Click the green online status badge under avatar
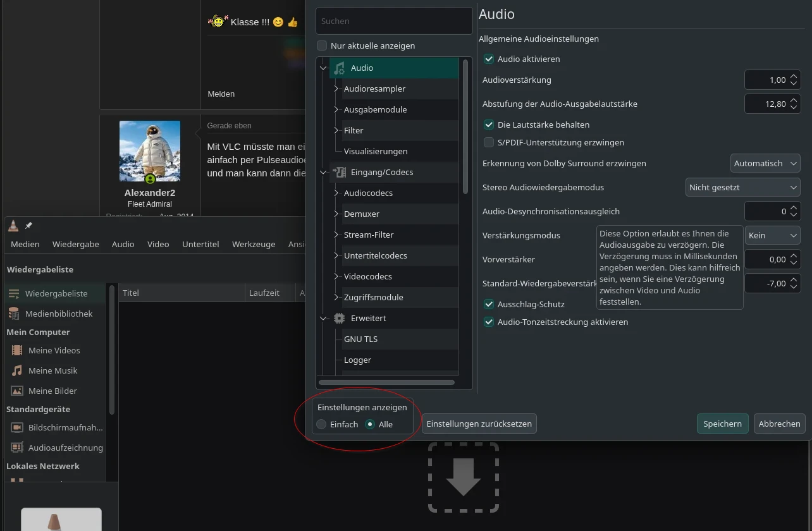Image resolution: width=812 pixels, height=531 pixels. click(150, 180)
